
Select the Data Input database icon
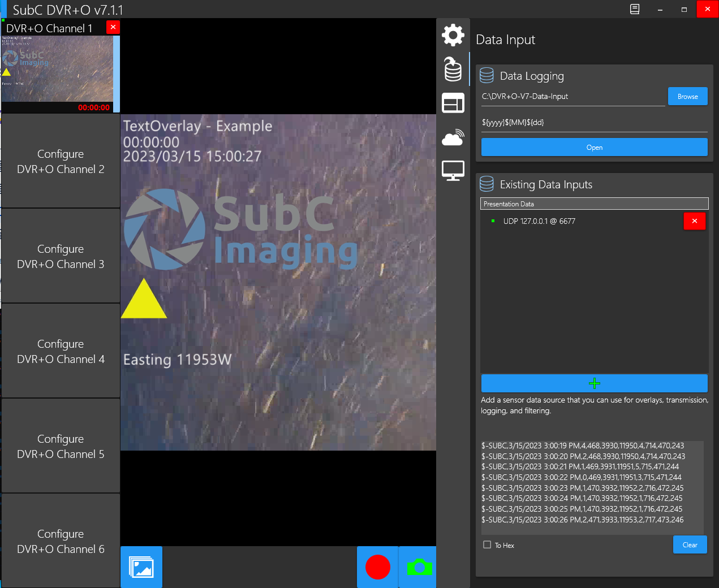click(453, 70)
